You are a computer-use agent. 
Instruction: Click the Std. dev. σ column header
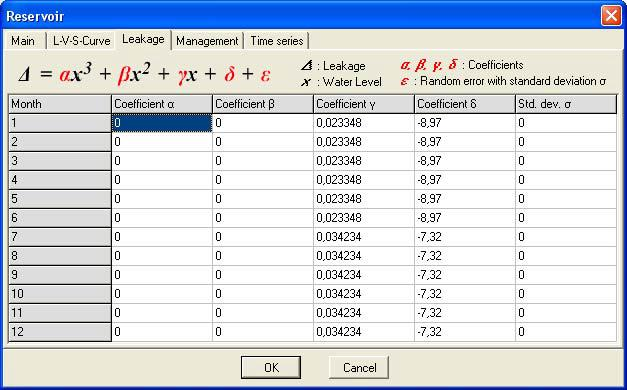point(566,104)
